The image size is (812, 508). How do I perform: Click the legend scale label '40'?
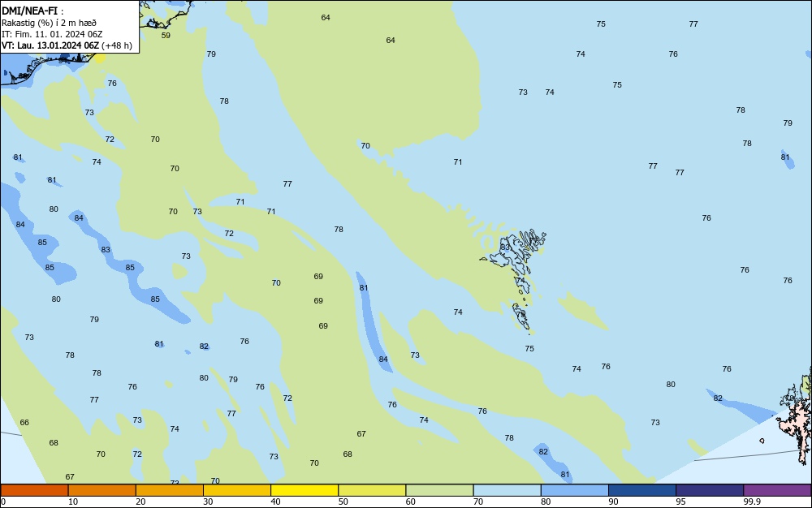point(275,502)
